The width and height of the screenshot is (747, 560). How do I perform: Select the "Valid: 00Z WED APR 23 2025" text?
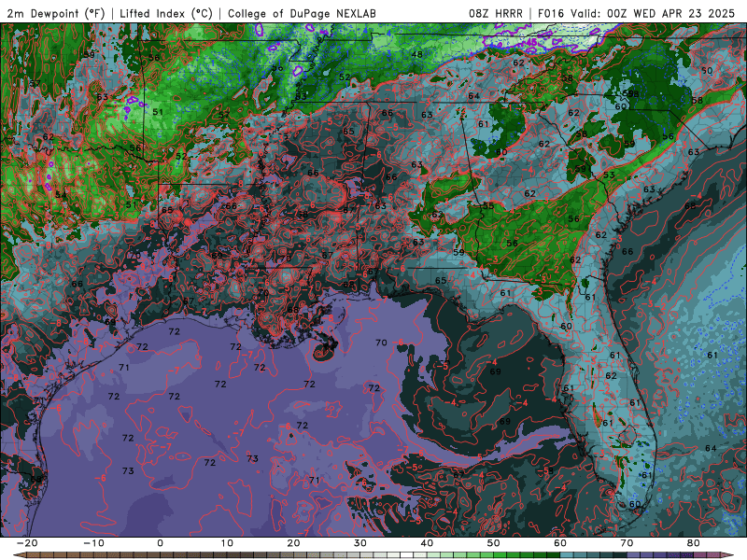pos(653,13)
